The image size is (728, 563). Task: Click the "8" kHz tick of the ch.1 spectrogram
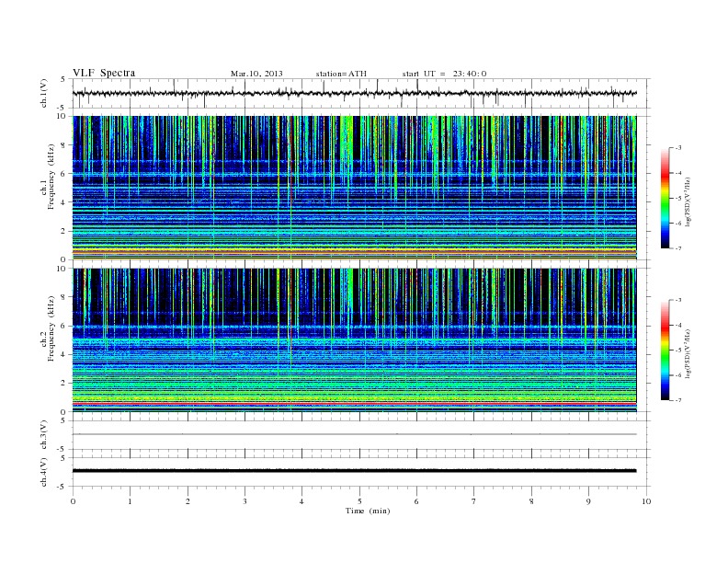(x=64, y=145)
